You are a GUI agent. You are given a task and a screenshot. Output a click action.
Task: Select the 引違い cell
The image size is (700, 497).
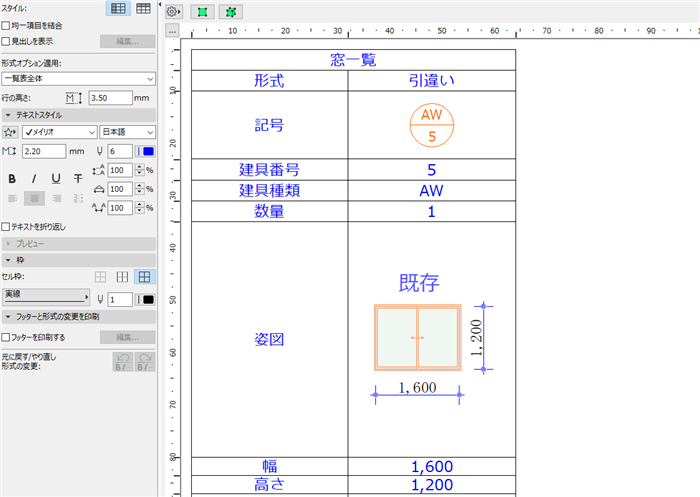pyautogui.click(x=432, y=81)
